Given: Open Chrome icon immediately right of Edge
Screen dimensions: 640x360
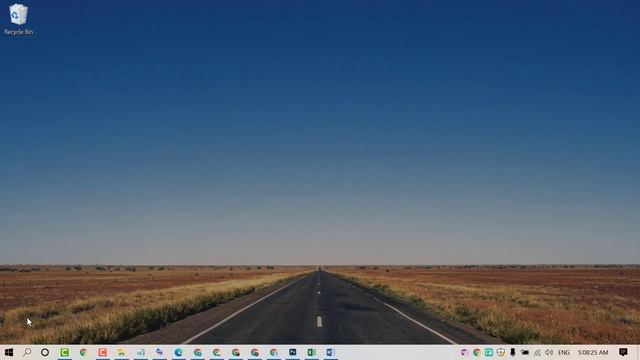Looking at the screenshot, I should pos(198,352).
